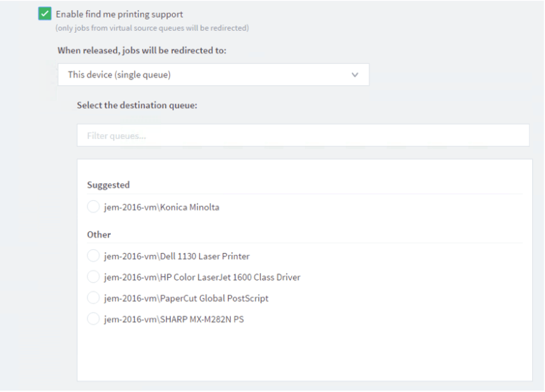
Task: Select Konica Minolta radio button
Action: pos(93,207)
